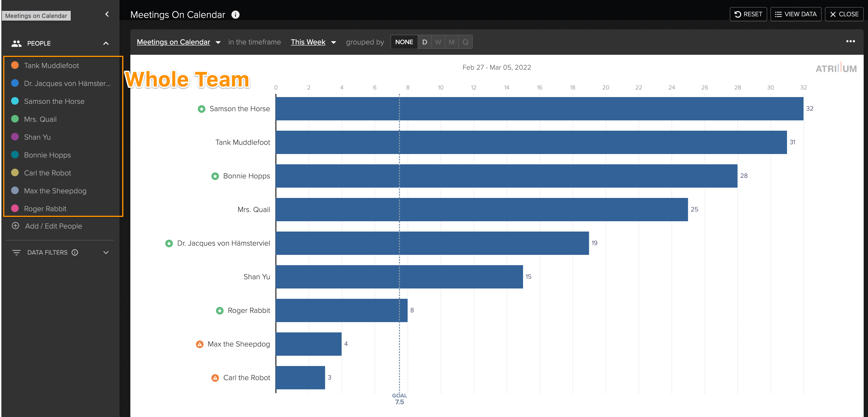Click Max the Sheepdog's gray color dot
This screenshot has height=417, width=868.
pos(15,190)
